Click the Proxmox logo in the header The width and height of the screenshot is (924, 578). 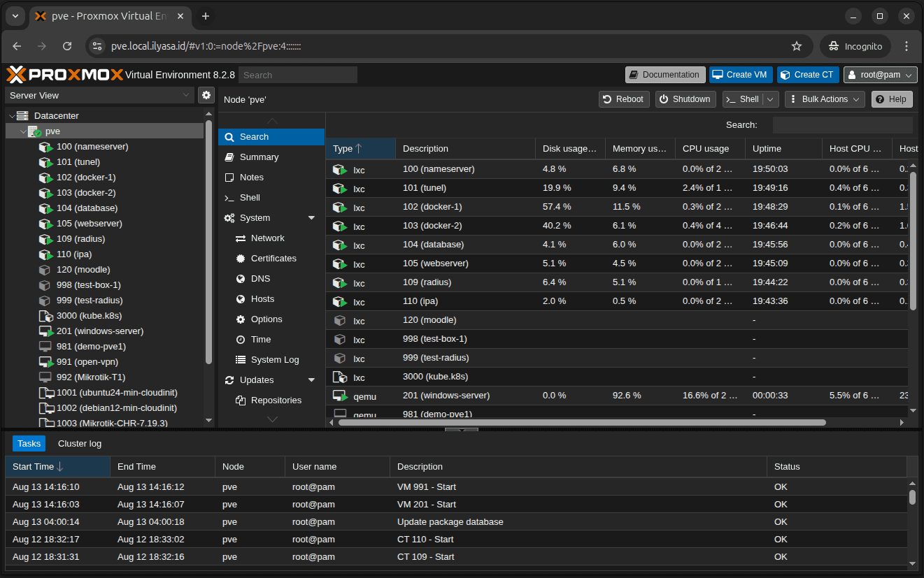pos(64,75)
